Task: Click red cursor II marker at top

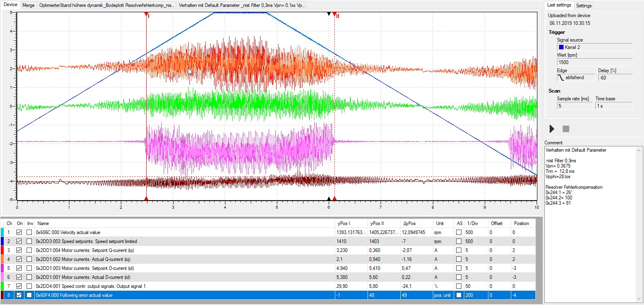Action: pos(334,14)
